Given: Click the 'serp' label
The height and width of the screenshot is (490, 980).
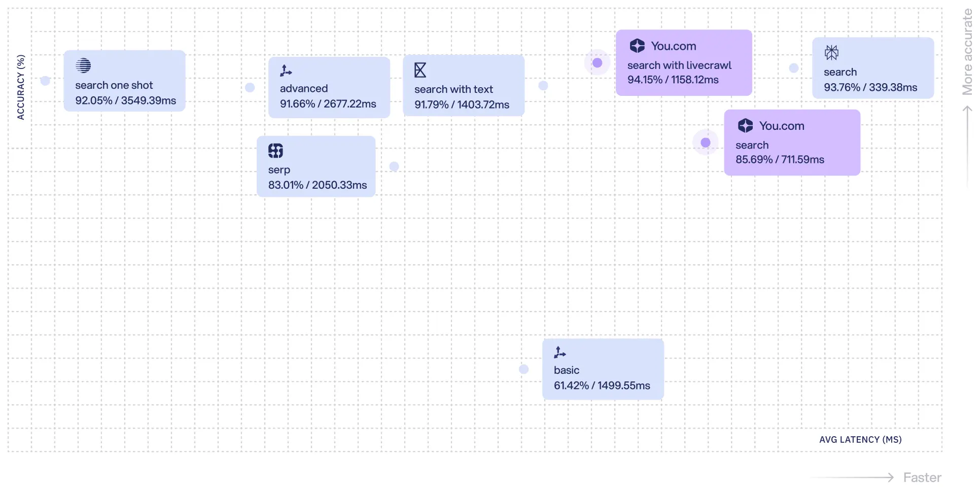Looking at the screenshot, I should click(279, 170).
